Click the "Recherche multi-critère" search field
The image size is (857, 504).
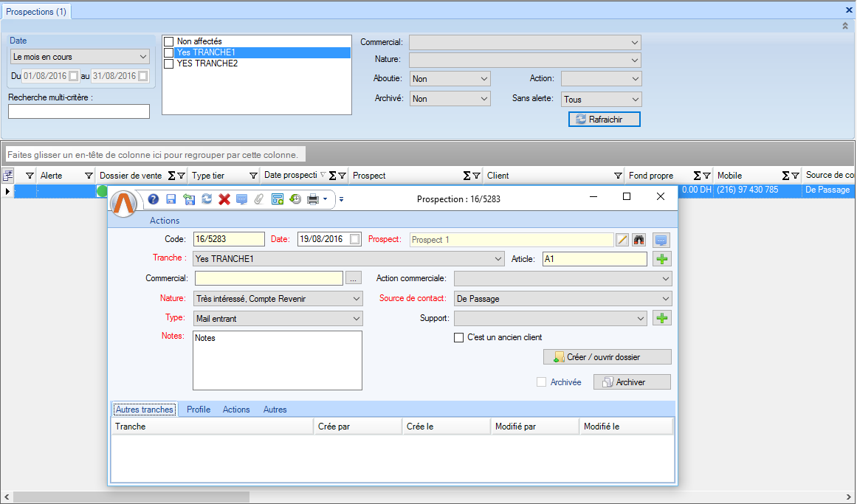(x=79, y=111)
